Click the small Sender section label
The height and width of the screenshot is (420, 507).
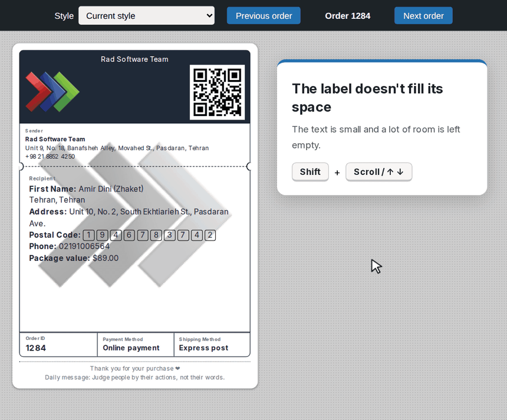point(34,131)
